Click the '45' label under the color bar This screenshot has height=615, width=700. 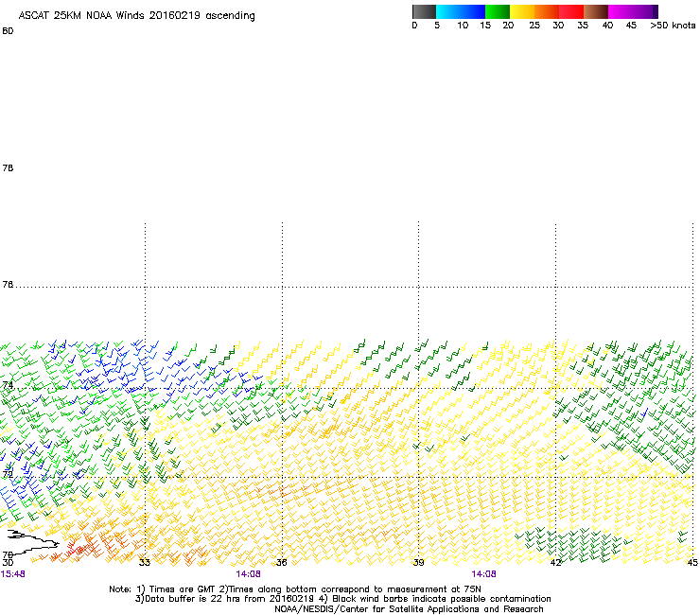point(631,26)
